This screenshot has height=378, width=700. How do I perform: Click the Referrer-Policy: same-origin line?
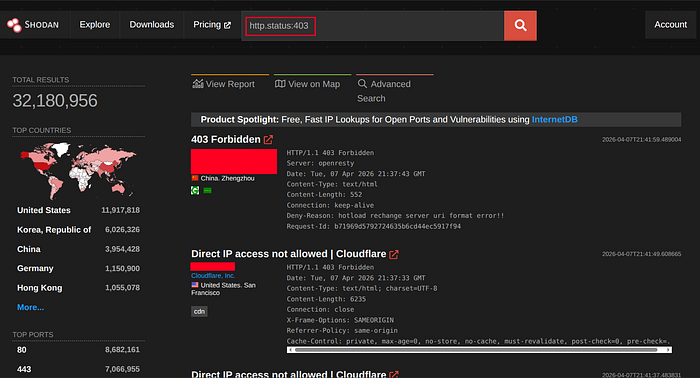coord(342,331)
